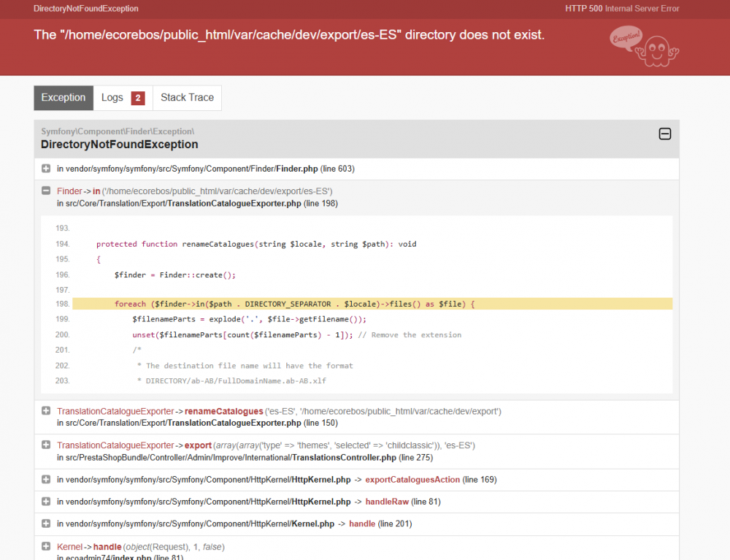Click the Kernel class link in last row
Image resolution: width=730 pixels, height=560 pixels.
pyautogui.click(x=69, y=547)
